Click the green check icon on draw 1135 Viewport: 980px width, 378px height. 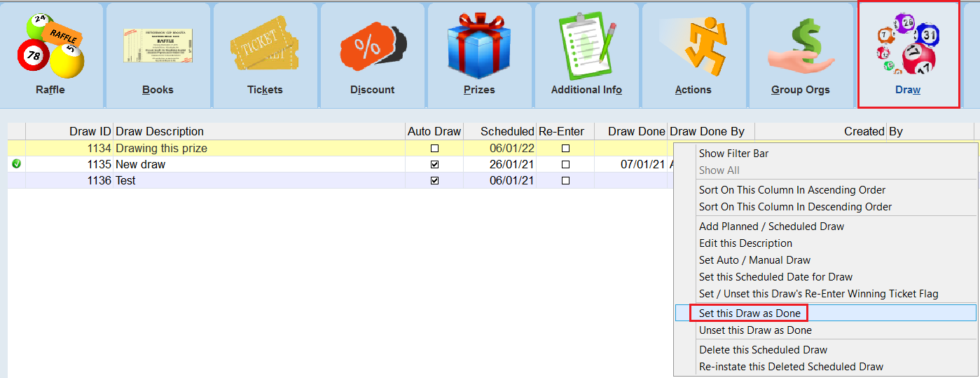(x=17, y=164)
